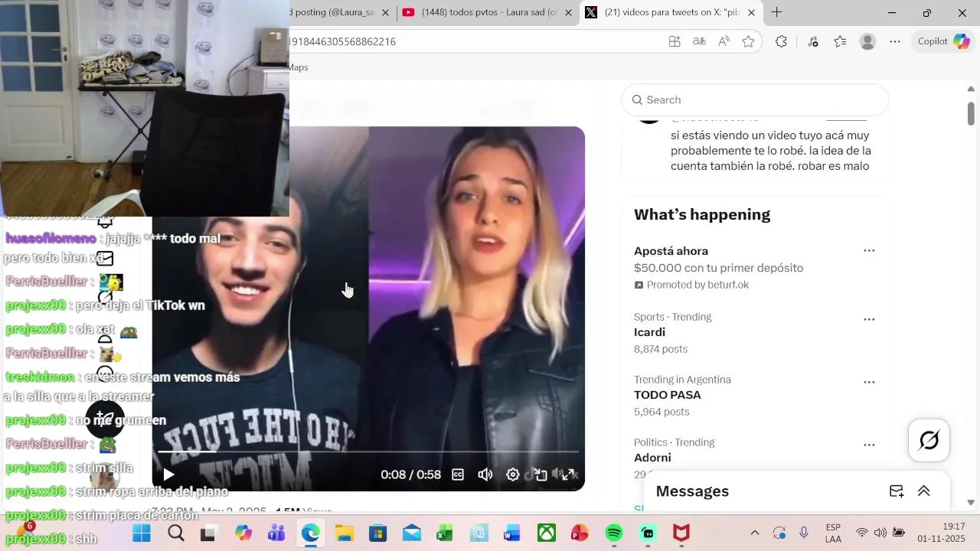
Task: Open Edge Settings and more menu
Action: [x=895, y=41]
